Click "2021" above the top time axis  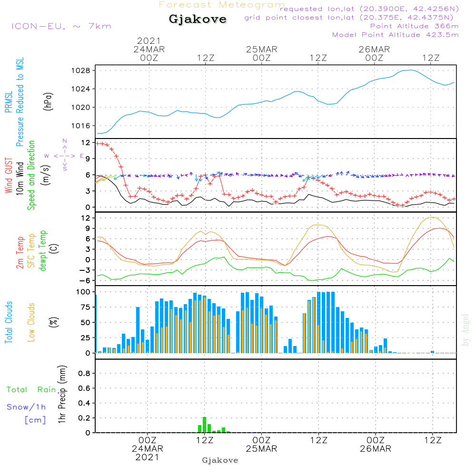tap(149, 40)
